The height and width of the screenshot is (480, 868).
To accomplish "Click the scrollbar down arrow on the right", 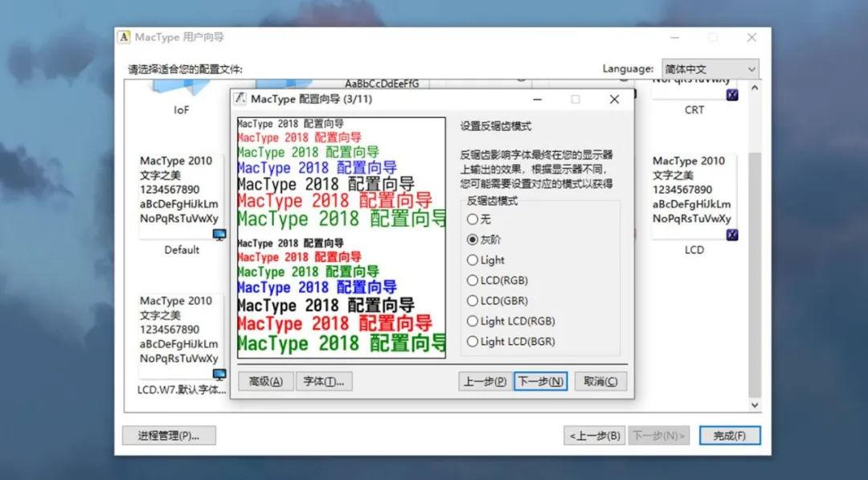I will (x=754, y=405).
